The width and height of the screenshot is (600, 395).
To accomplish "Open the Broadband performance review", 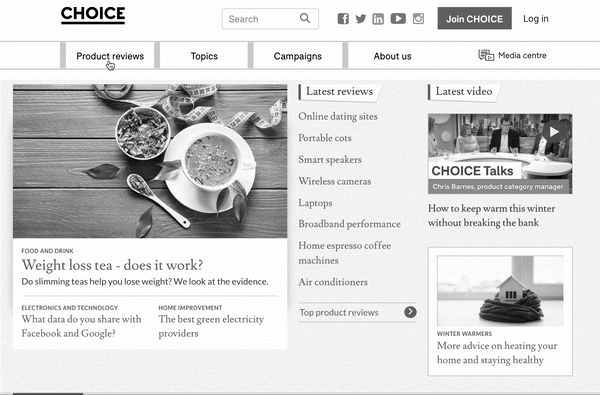I will click(x=349, y=224).
